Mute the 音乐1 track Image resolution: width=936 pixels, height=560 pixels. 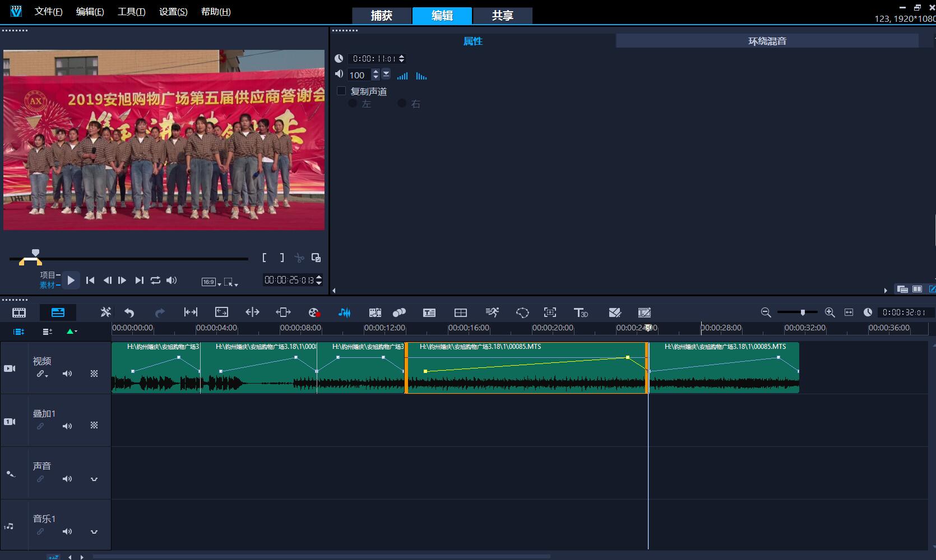click(x=67, y=531)
